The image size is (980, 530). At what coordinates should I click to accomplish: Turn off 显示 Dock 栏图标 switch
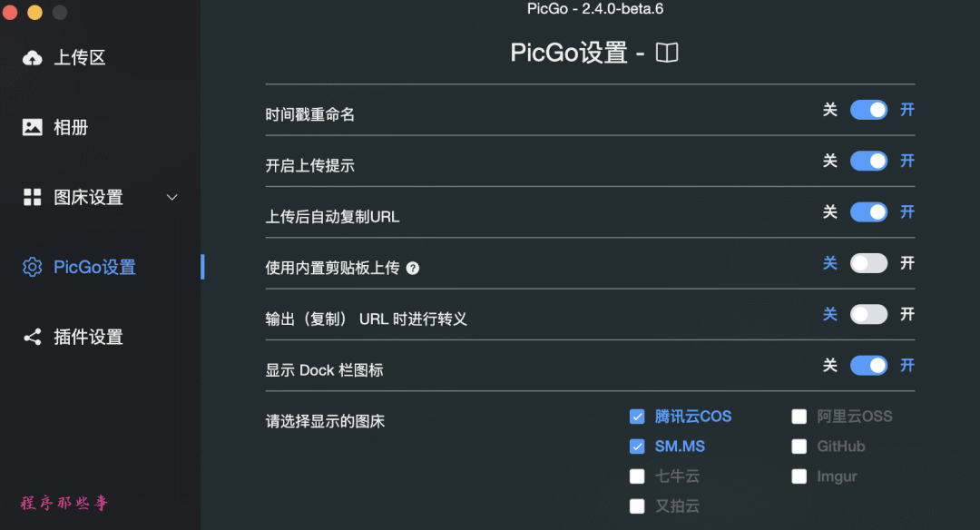pos(868,365)
